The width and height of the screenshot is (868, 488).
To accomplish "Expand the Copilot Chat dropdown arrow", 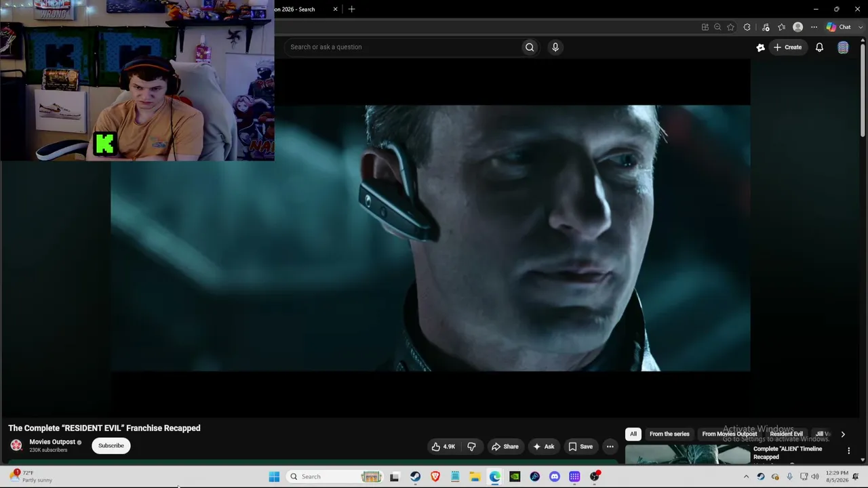I will tap(861, 27).
